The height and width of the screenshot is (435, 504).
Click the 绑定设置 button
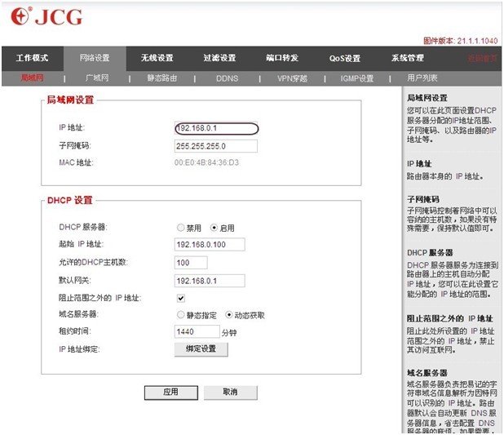tap(201, 349)
